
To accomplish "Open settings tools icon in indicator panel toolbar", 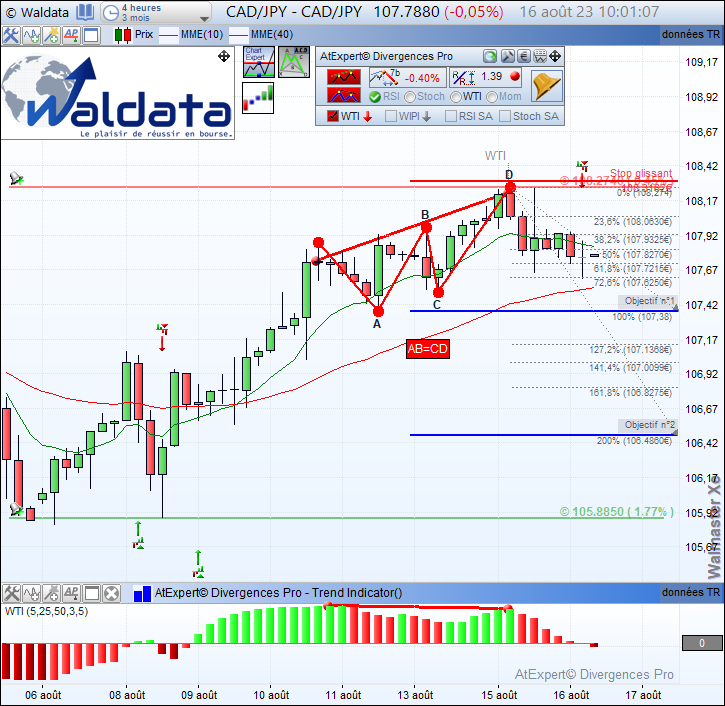I will click(11, 593).
